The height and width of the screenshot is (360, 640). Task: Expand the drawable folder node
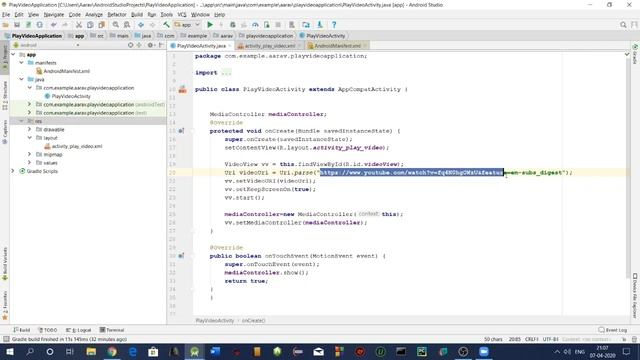click(x=29, y=129)
